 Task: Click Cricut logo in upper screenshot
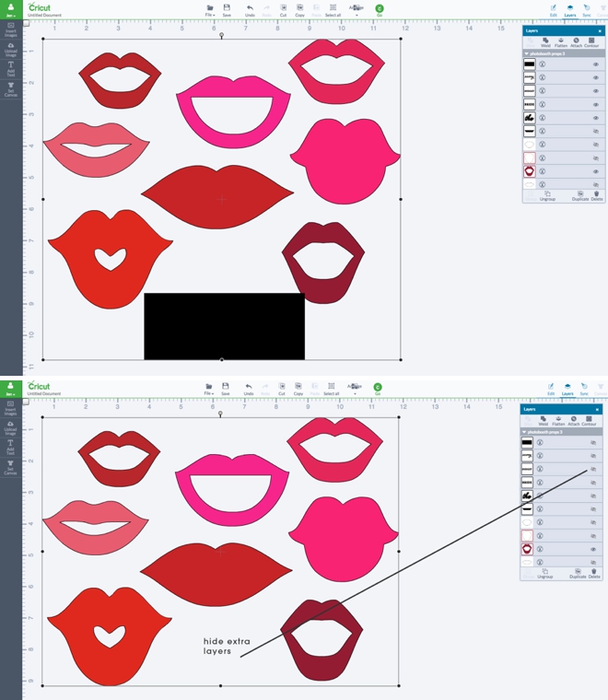tap(40, 7)
